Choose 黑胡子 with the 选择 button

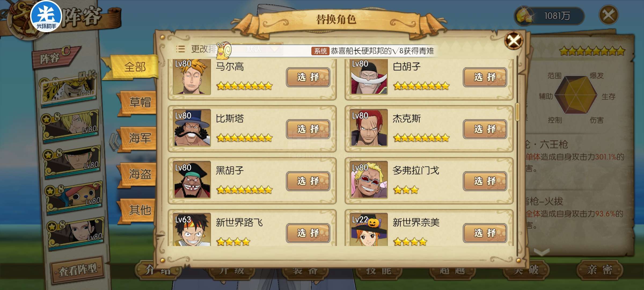point(308,181)
